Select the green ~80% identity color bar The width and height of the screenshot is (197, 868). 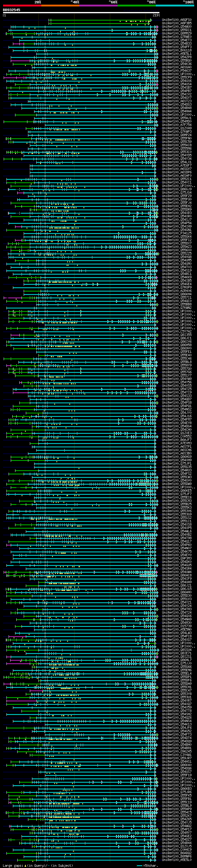coord(136,6)
